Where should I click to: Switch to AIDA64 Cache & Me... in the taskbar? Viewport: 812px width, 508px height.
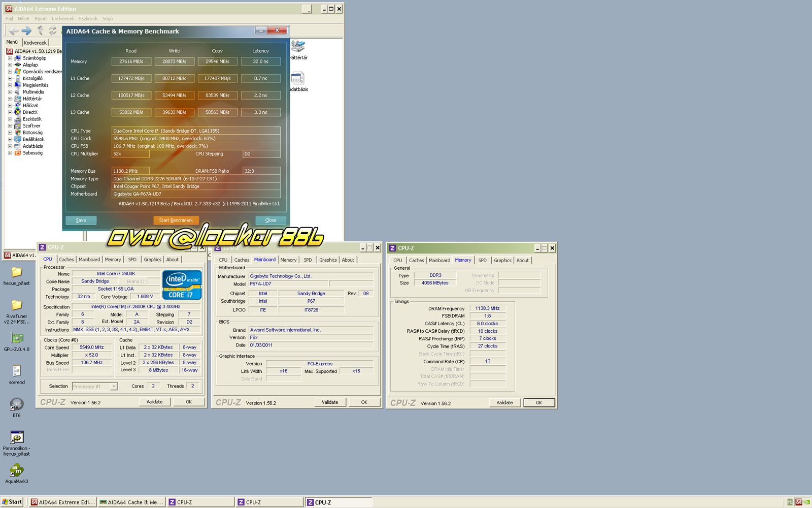(131, 502)
